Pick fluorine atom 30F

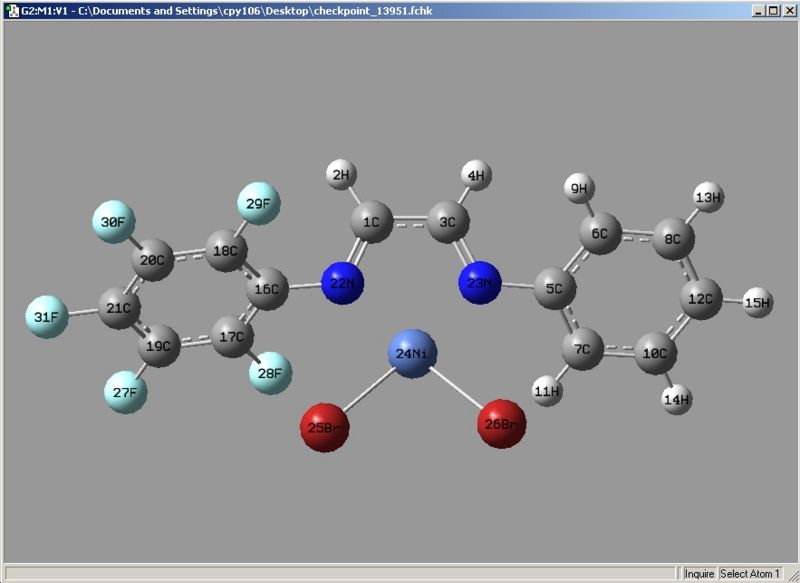[x=114, y=222]
